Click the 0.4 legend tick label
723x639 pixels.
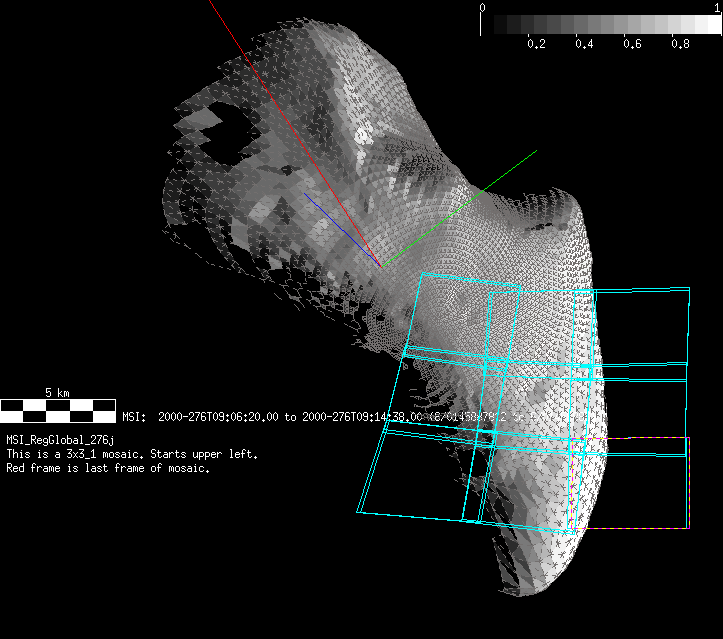pos(584,44)
